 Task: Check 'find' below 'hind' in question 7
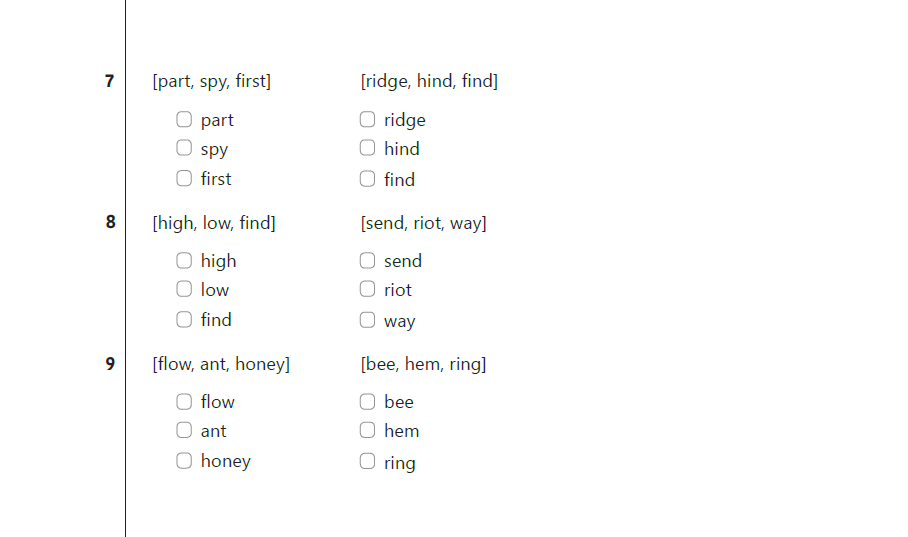[367, 179]
